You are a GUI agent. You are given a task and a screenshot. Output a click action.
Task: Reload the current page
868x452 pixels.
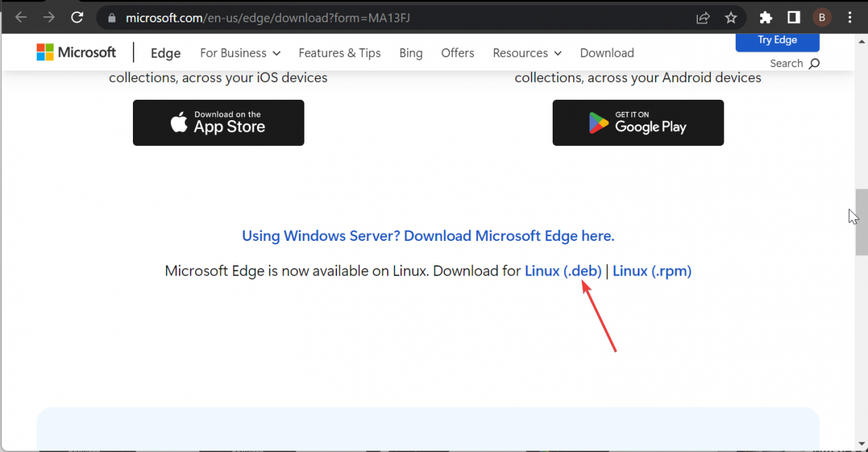click(x=77, y=17)
